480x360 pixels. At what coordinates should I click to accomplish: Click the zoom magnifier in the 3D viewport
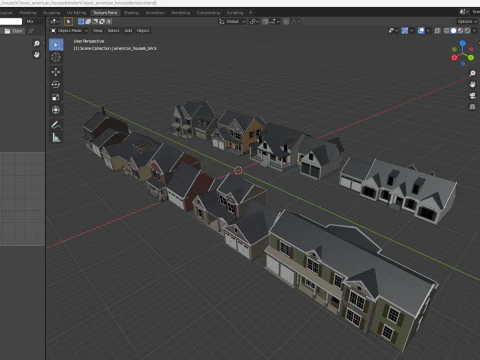click(472, 73)
